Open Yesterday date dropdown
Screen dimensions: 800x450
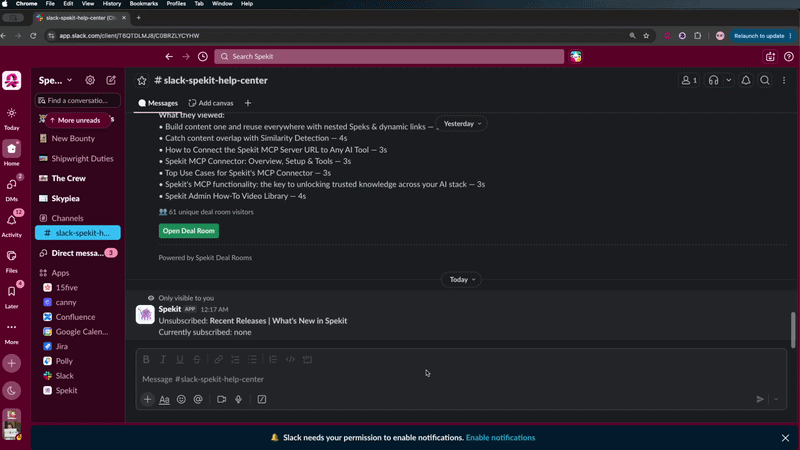point(462,124)
